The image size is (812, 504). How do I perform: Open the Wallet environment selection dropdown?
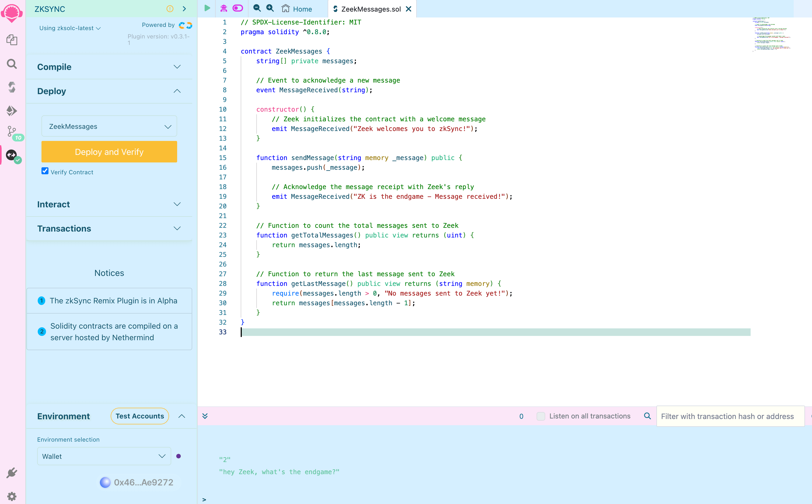click(104, 456)
